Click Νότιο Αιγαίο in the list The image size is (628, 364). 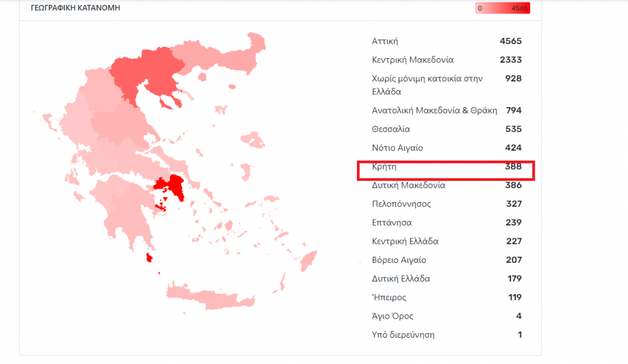397,148
